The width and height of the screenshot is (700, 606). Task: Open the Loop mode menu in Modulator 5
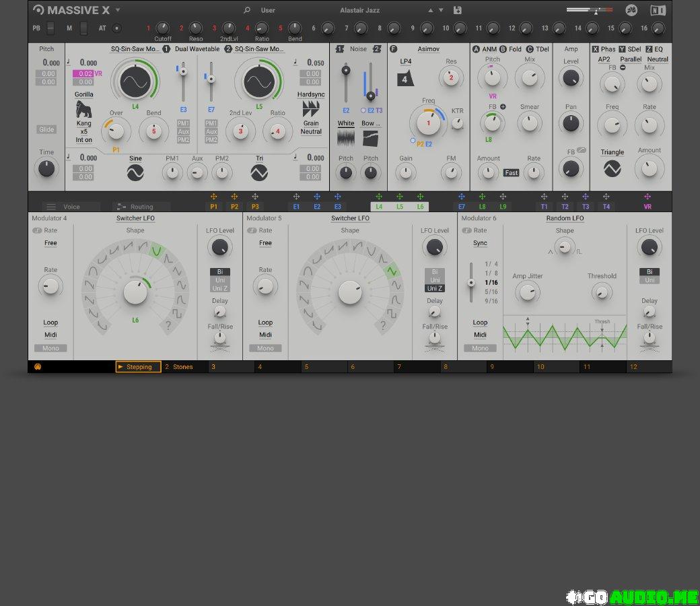[x=265, y=323]
